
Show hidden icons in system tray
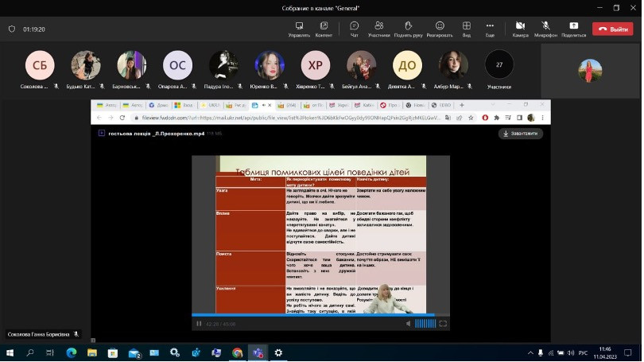point(530,352)
